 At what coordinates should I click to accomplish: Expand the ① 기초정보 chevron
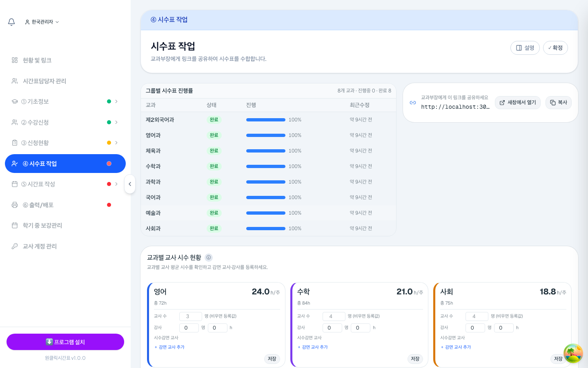point(116,101)
